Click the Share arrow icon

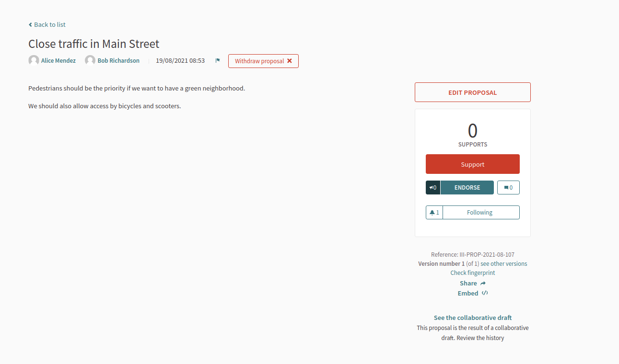(483, 283)
